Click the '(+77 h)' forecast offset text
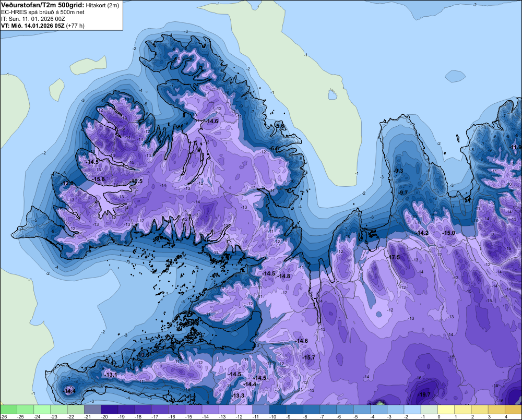The width and height of the screenshot is (522, 420). [x=75, y=26]
